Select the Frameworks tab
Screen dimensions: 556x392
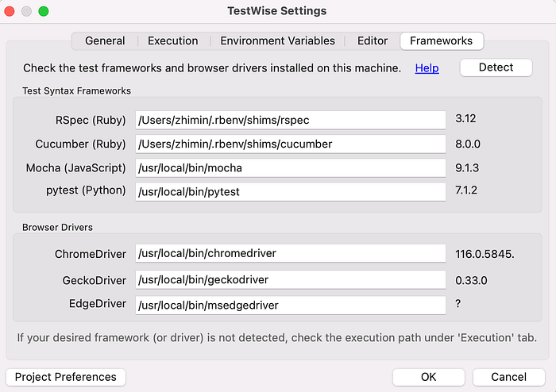point(442,41)
